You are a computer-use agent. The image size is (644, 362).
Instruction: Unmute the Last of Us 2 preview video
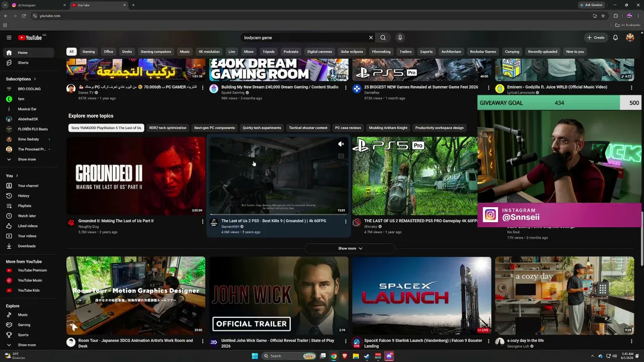click(x=341, y=144)
